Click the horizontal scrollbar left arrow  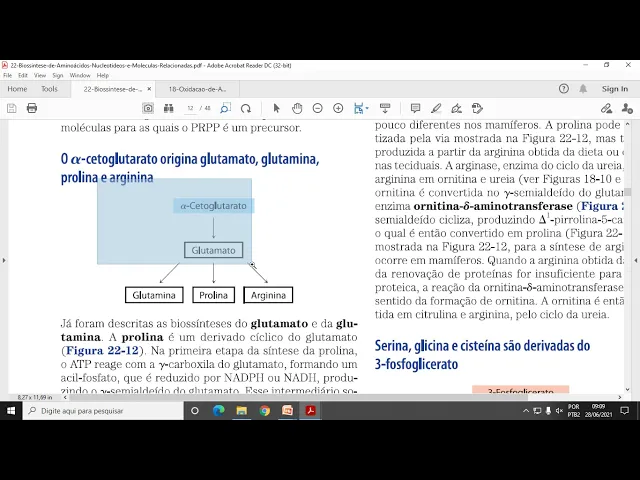[65, 397]
